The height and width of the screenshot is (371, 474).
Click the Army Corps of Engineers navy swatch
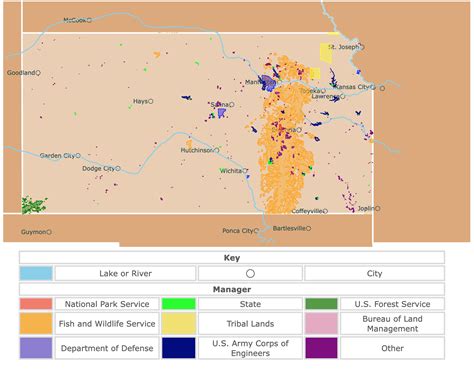179,348
